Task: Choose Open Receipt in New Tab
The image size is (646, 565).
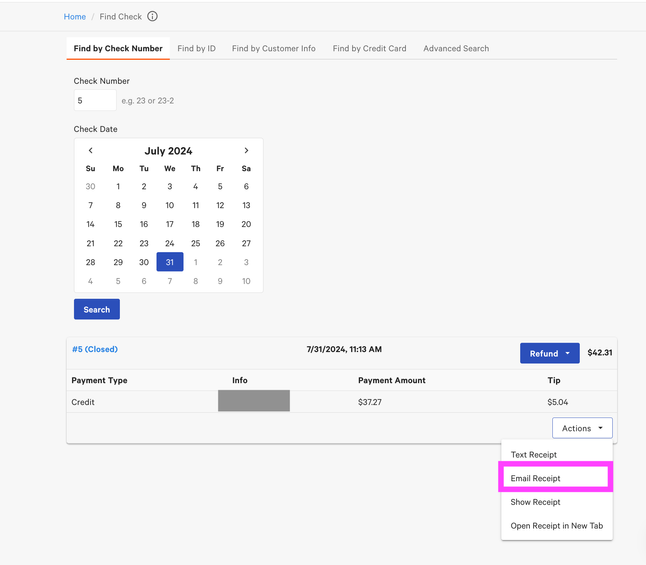Action: [557, 526]
